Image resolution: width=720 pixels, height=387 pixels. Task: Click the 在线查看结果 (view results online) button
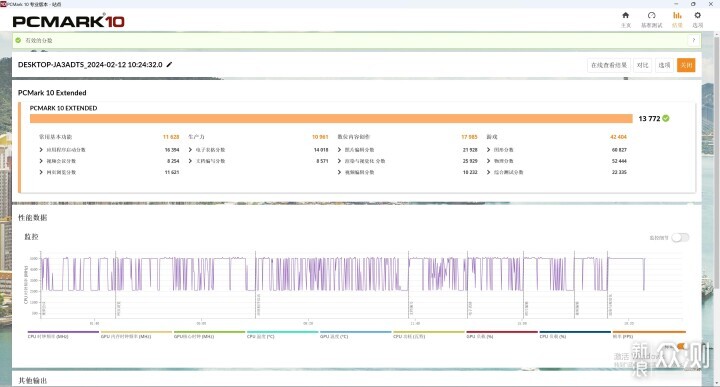[x=609, y=65]
